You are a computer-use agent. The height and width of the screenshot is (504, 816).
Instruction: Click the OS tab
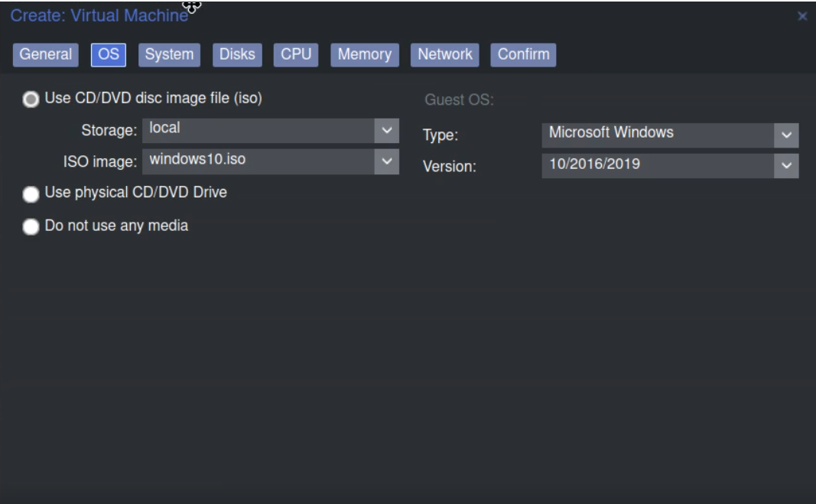coord(109,54)
